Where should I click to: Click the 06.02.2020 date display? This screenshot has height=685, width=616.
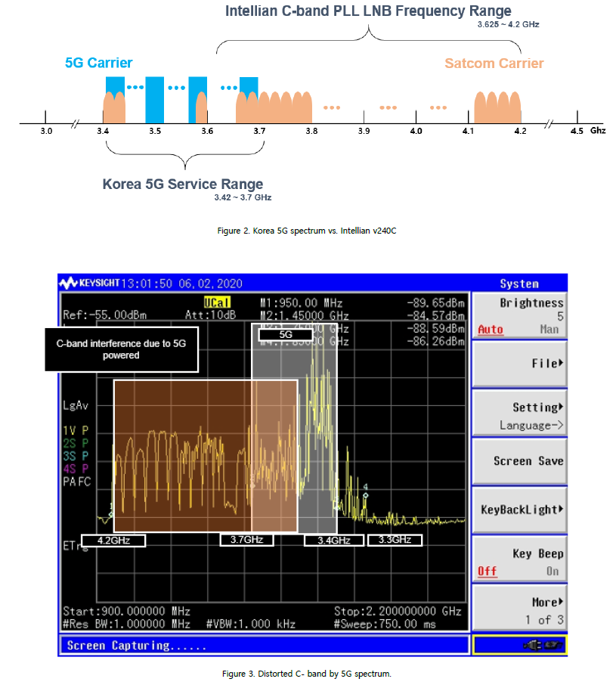point(210,284)
